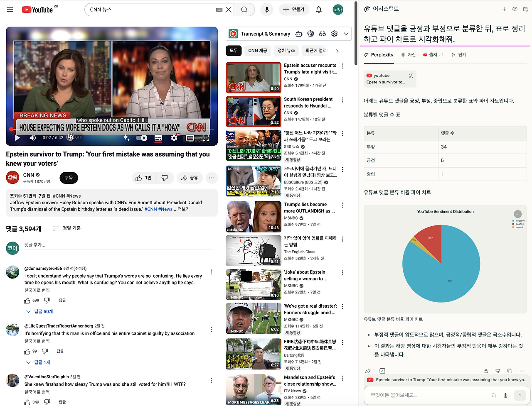
Task: Open menu for 'Trump's lies become more OUTLANDISH' video
Action: point(342,205)
